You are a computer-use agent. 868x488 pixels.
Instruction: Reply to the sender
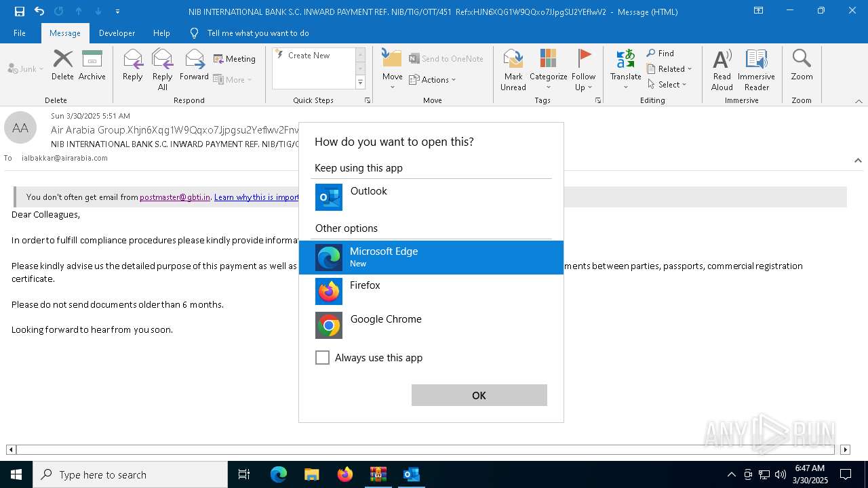133,66
